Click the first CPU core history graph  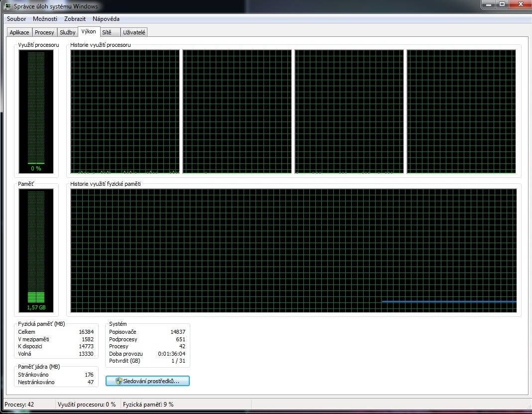coord(125,112)
